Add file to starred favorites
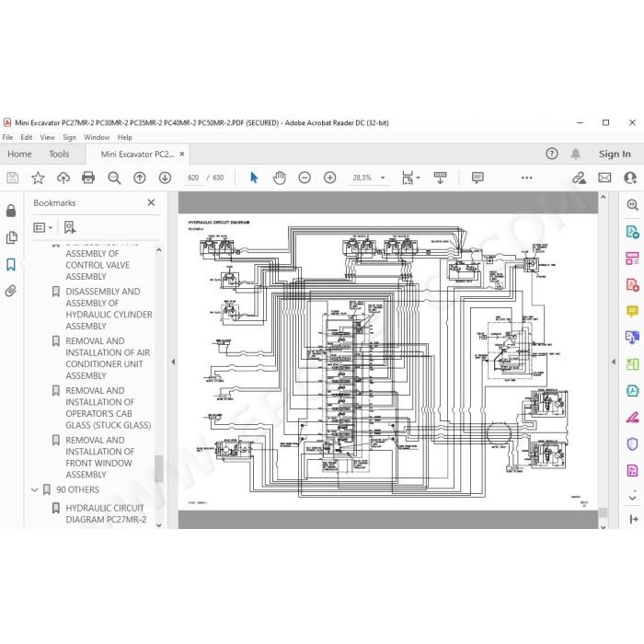Viewport: 644px width, 644px height. tap(38, 178)
